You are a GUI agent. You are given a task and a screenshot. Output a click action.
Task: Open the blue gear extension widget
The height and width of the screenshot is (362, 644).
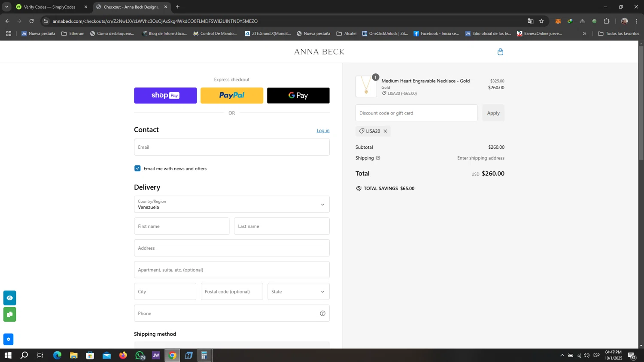click(8, 339)
